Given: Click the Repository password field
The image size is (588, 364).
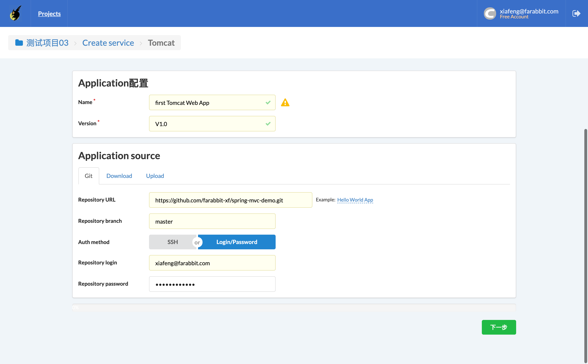Looking at the screenshot, I should 212,284.
